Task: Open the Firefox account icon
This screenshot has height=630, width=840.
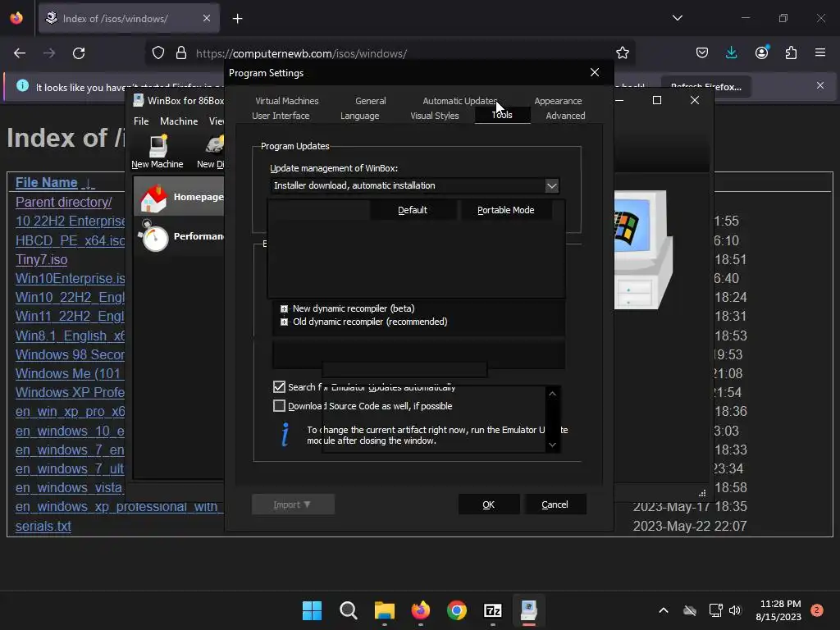Action: (x=761, y=52)
